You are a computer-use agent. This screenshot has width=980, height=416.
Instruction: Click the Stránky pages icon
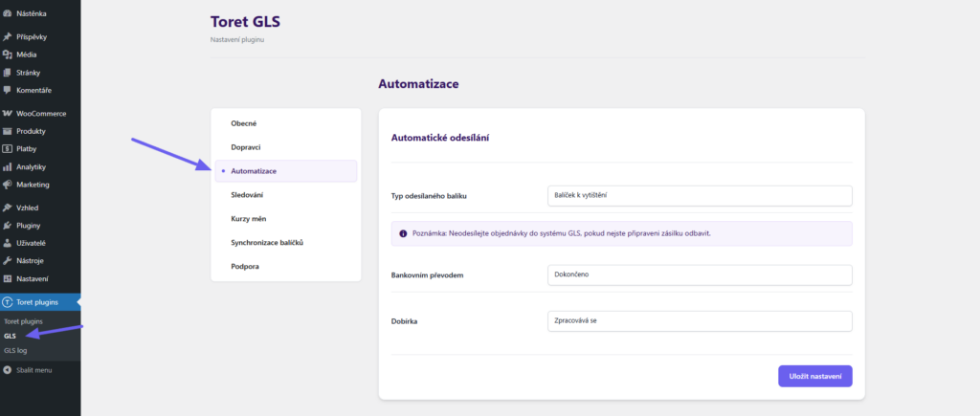pos(8,73)
